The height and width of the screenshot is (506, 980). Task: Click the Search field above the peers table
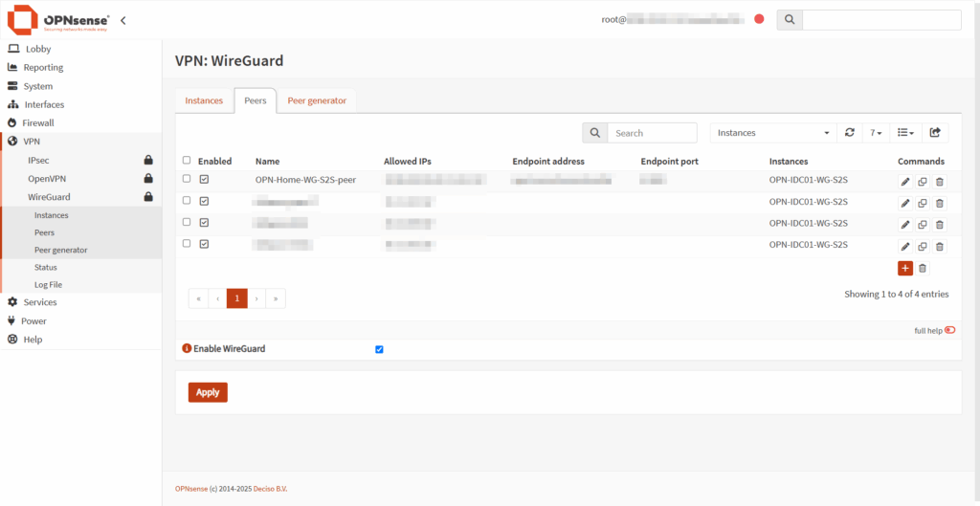point(652,133)
